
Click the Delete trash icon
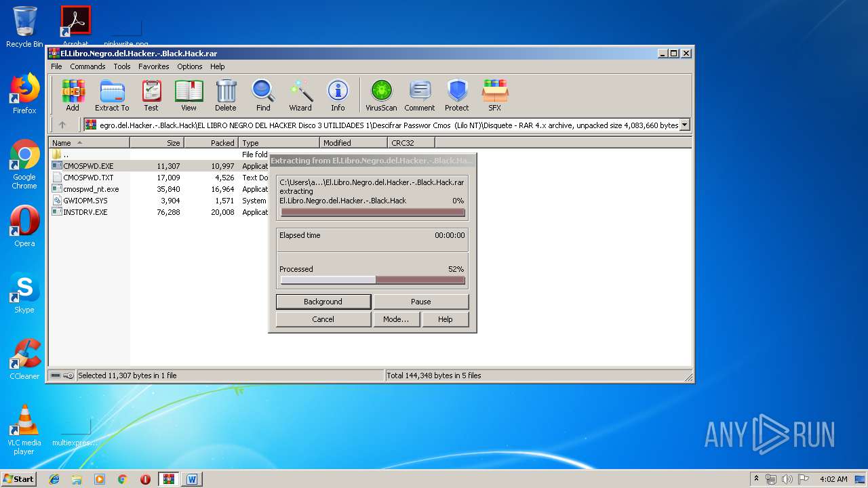click(226, 95)
